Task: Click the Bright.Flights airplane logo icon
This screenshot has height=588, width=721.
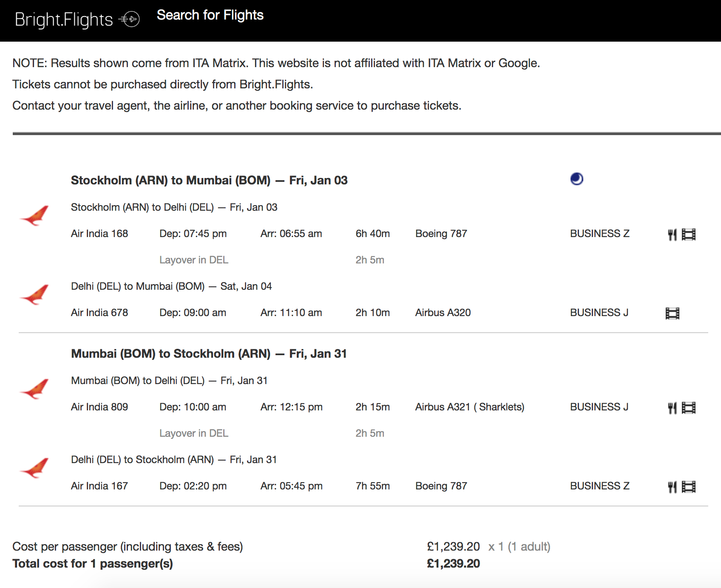Action: pyautogui.click(x=129, y=19)
